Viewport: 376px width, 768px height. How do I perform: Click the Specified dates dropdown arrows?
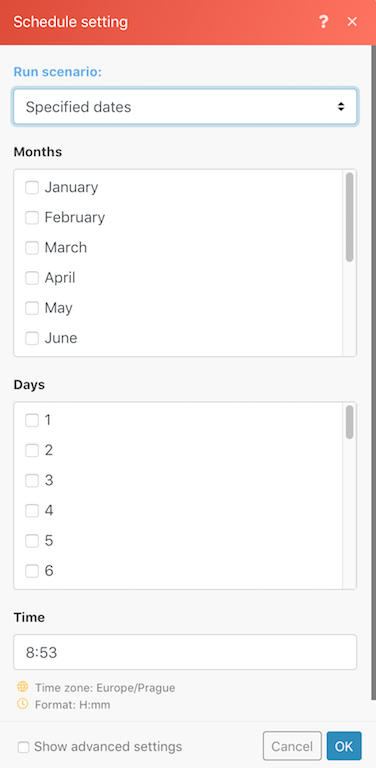[x=341, y=107]
